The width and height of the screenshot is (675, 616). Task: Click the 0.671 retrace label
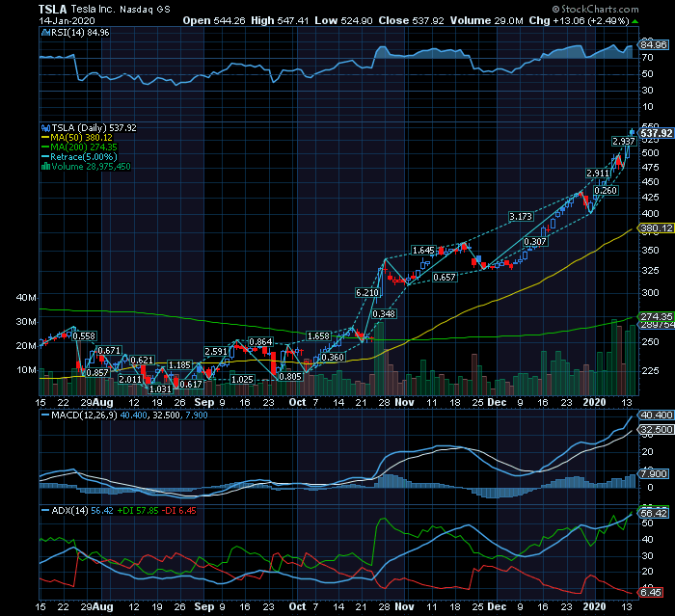click(x=109, y=350)
